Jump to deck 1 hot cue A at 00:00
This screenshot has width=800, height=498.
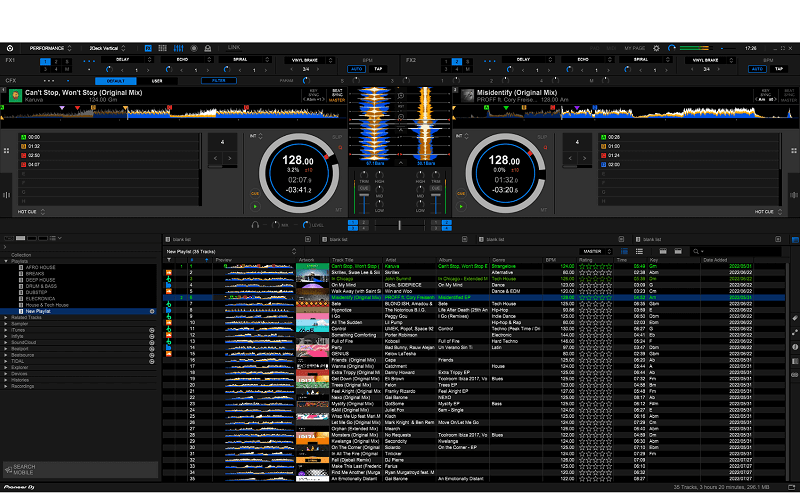(x=109, y=137)
